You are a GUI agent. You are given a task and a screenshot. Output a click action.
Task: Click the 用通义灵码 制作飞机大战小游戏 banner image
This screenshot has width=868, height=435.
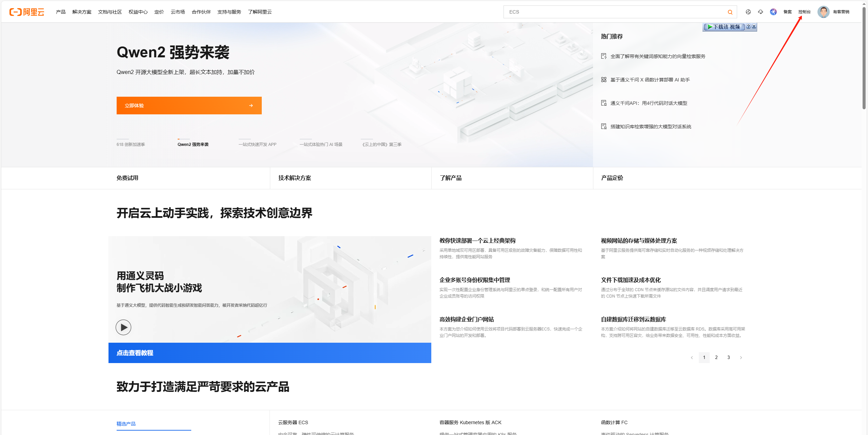(x=270, y=289)
